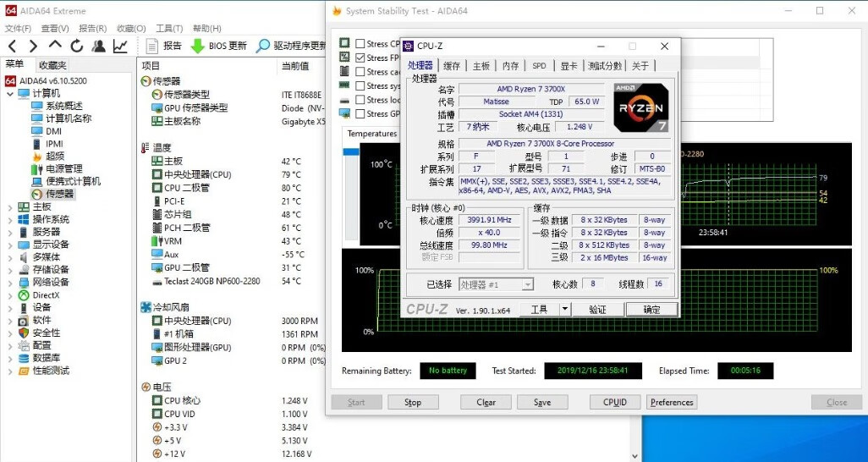Click the 传感器类型 row icon

(x=157, y=95)
